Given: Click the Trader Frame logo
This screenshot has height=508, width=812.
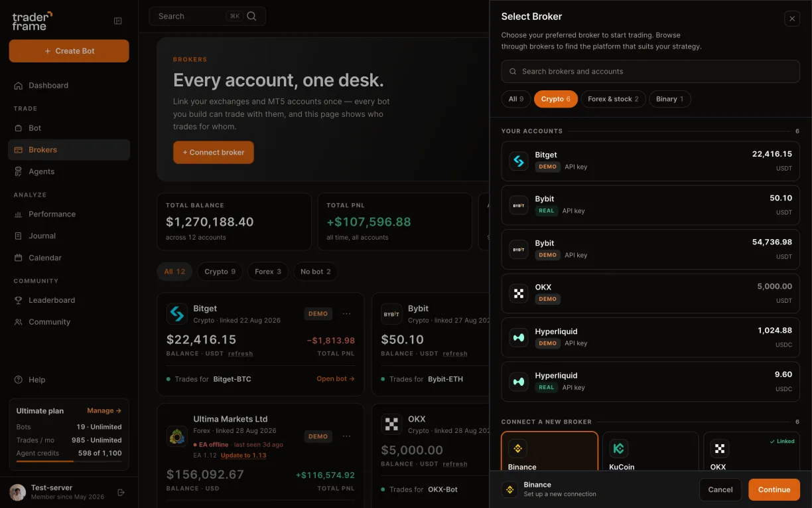Looking at the screenshot, I should [32, 21].
